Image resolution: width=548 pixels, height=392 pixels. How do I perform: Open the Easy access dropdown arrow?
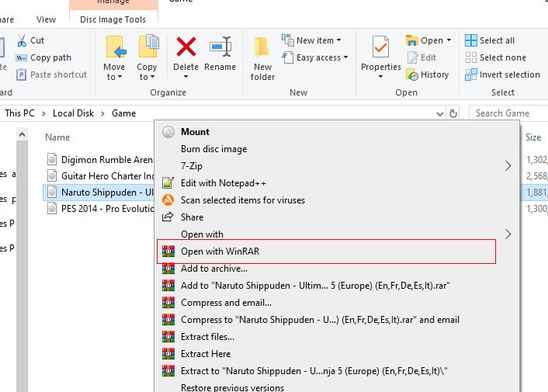[345, 57]
